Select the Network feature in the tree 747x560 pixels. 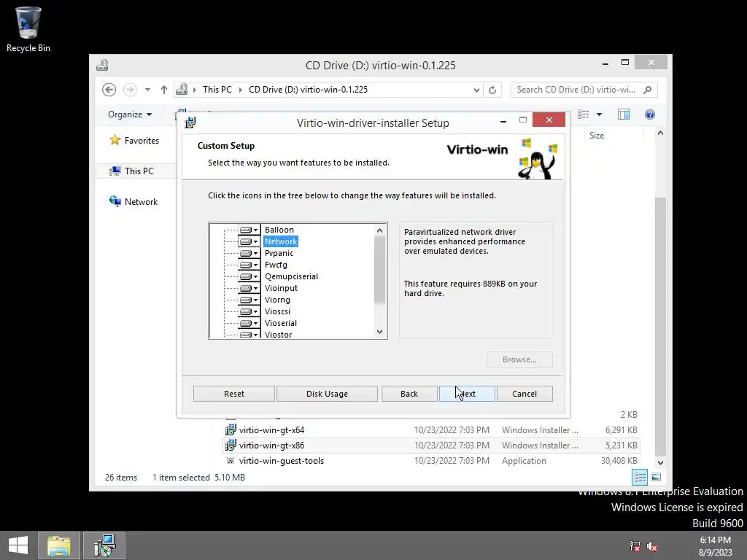click(x=281, y=241)
